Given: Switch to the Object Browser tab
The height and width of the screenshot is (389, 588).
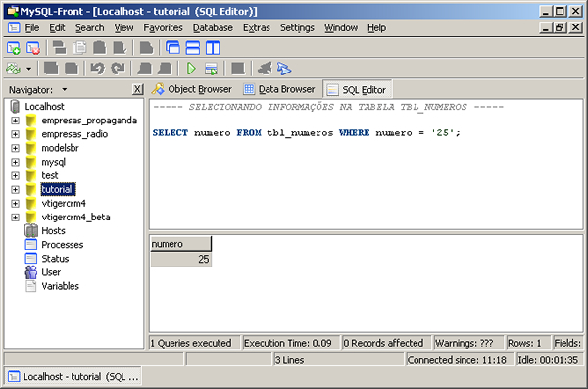Looking at the screenshot, I should [192, 89].
